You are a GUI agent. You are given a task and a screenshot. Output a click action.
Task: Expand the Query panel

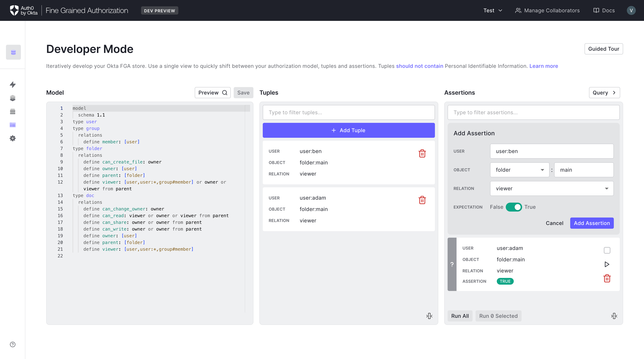point(604,92)
